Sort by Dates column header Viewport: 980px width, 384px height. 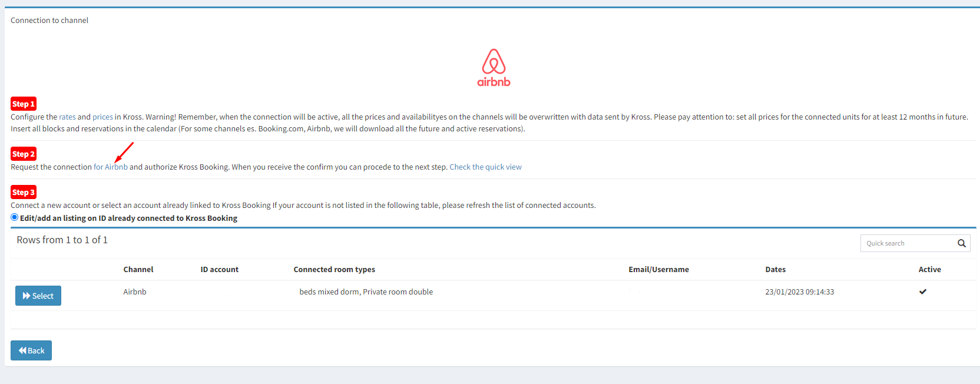775,269
